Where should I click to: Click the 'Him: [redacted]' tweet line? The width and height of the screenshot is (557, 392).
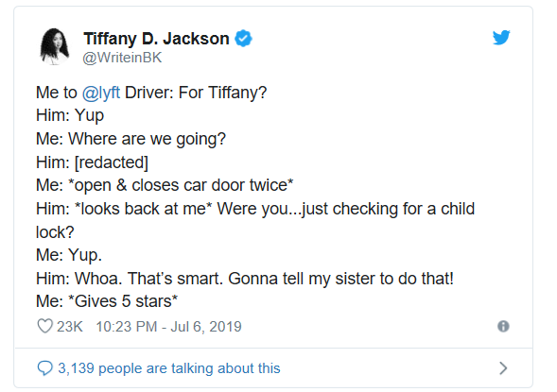click(x=92, y=162)
